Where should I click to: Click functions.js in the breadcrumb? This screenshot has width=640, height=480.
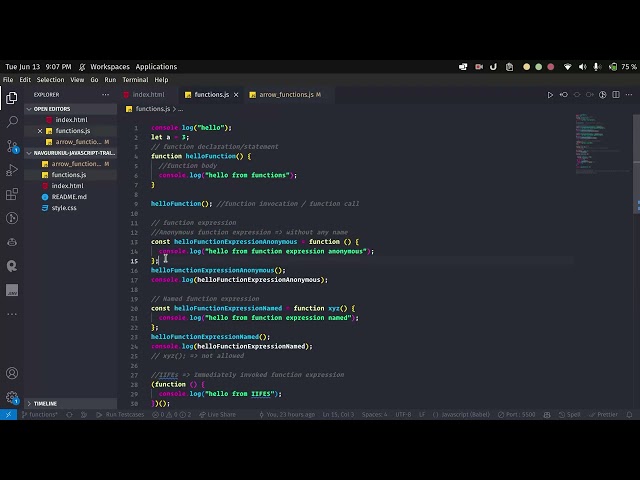point(153,109)
